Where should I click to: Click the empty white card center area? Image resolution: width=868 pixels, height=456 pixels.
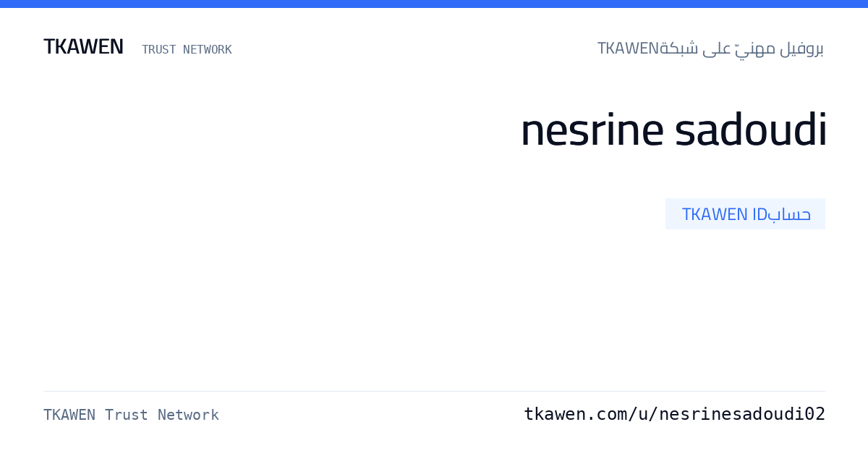pos(434,304)
